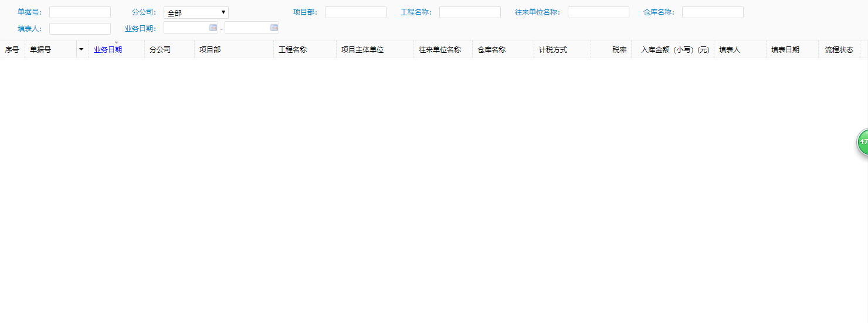The image size is (868, 323).
Task: Click the 往来单位名称: filter label
Action: coord(538,12)
